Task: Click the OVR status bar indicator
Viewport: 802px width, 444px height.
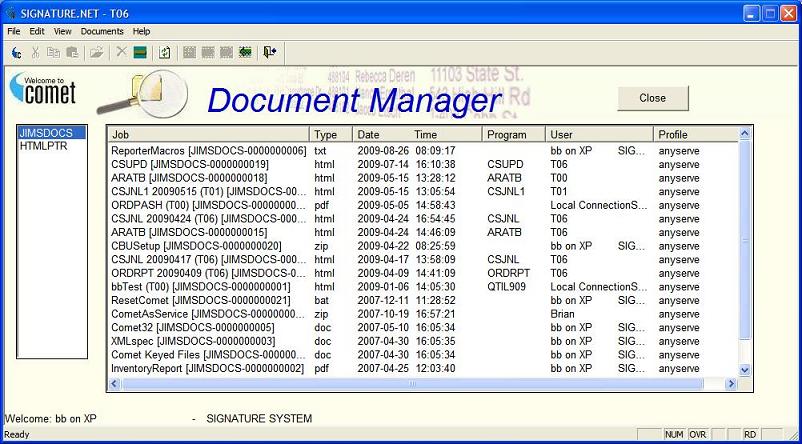Action: [x=697, y=435]
